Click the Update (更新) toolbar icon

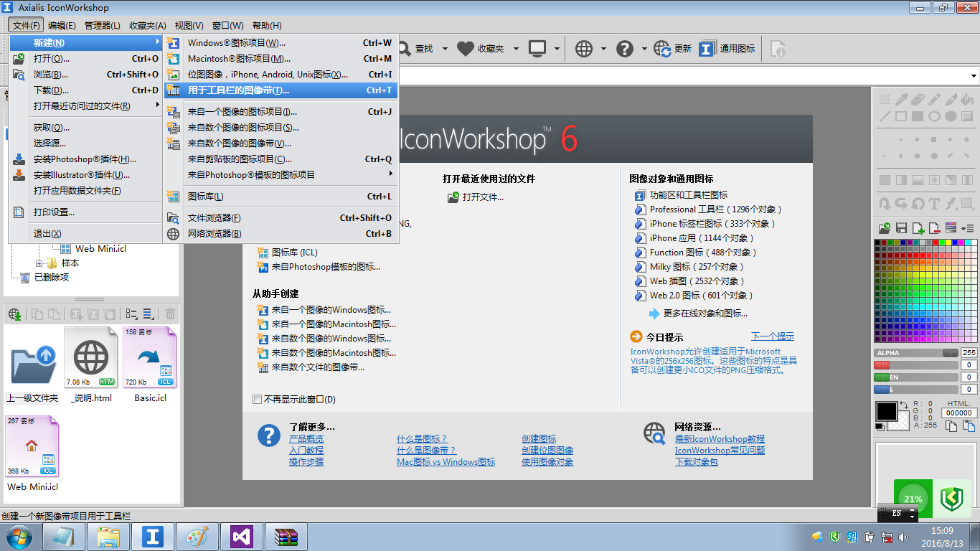tap(662, 48)
